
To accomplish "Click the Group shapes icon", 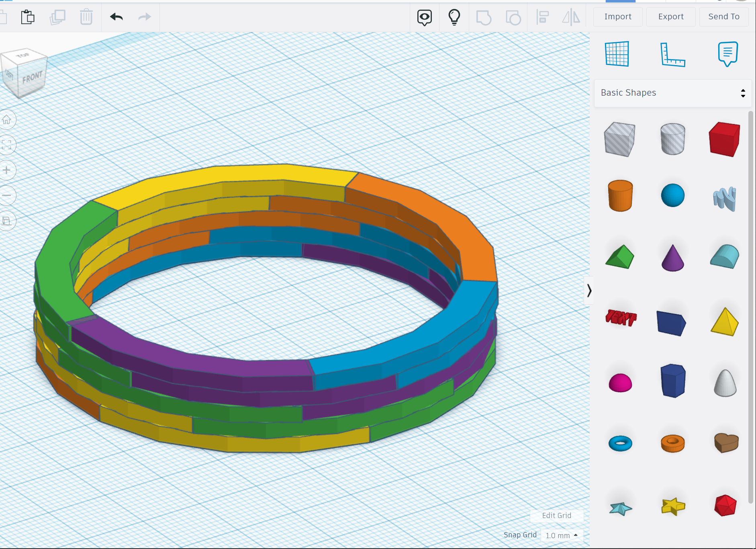I will coord(484,18).
